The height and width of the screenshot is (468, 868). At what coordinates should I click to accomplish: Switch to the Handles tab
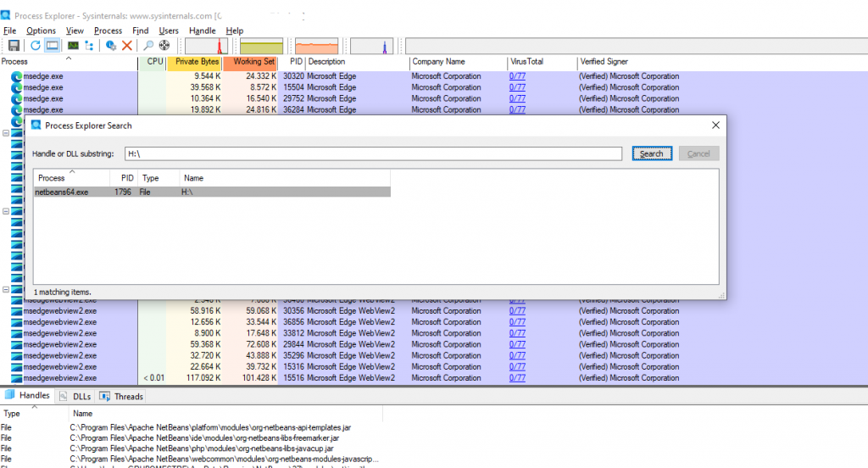27,395
